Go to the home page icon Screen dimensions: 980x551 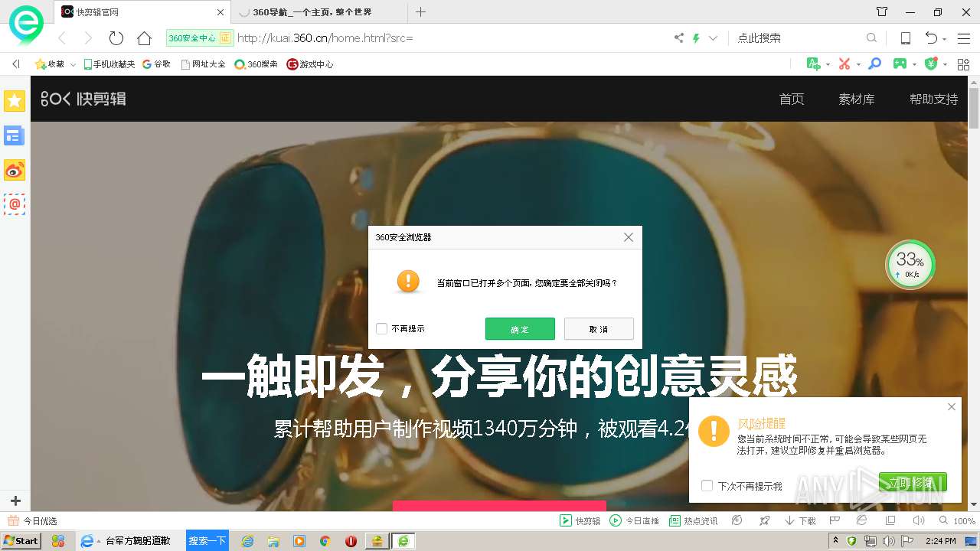144,38
